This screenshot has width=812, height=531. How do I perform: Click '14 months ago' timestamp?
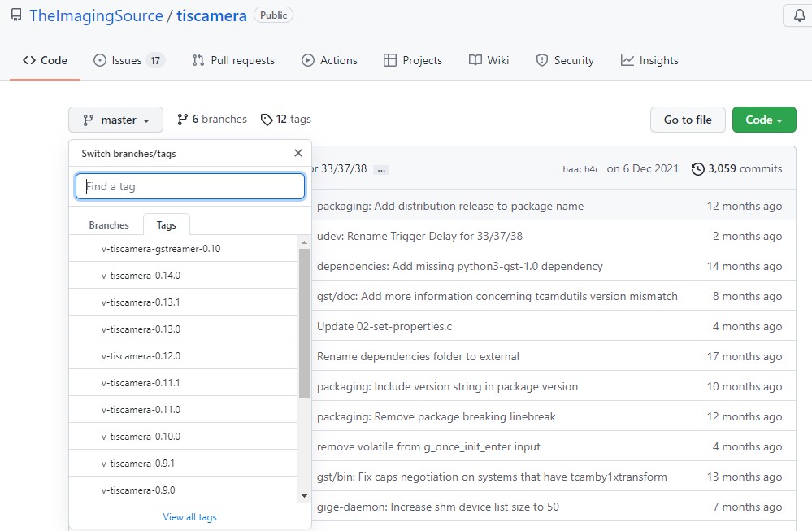pyautogui.click(x=745, y=266)
